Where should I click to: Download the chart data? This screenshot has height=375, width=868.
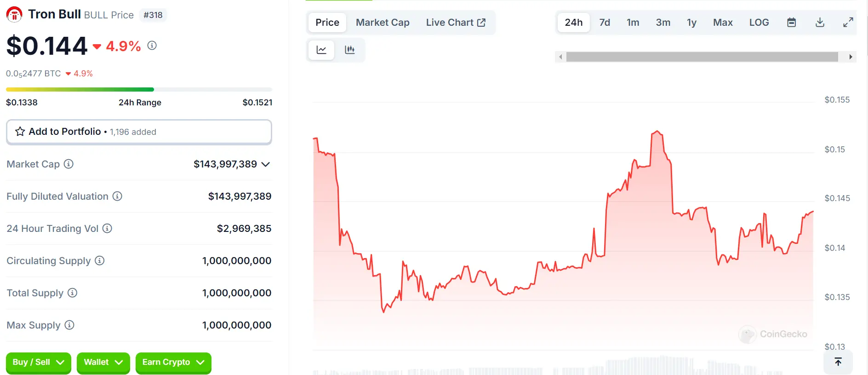(x=820, y=23)
